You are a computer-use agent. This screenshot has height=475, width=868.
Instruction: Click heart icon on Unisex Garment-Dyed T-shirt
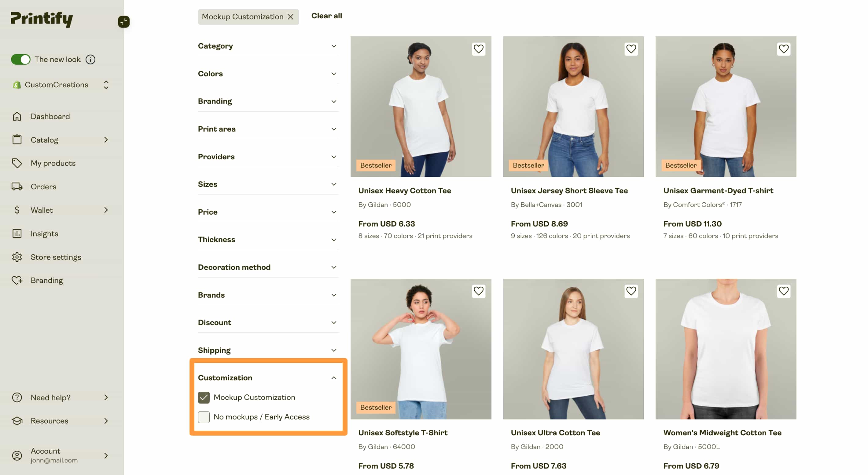pyautogui.click(x=783, y=49)
